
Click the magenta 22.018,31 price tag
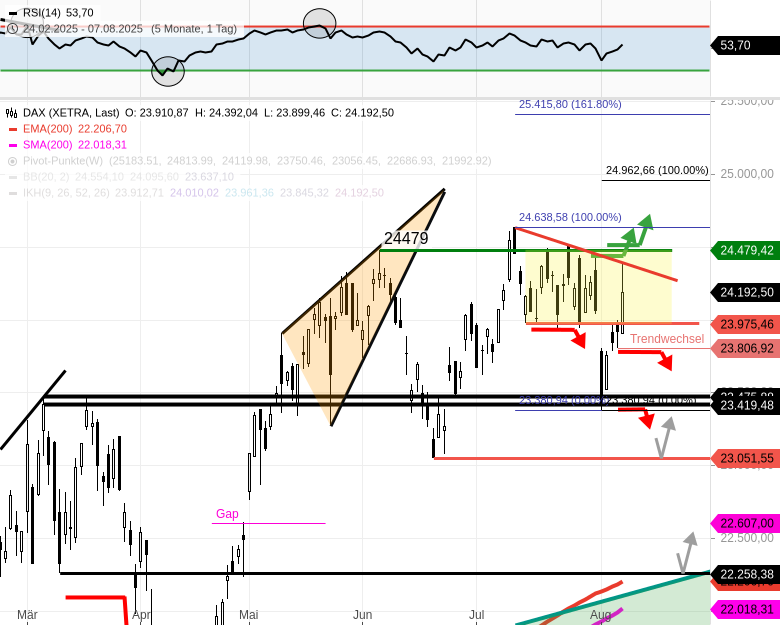[745, 610]
